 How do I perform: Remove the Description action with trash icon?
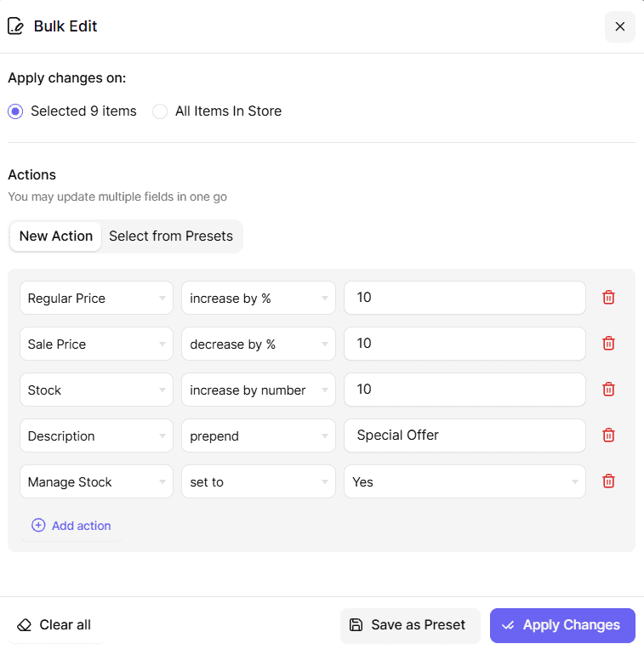pos(608,436)
